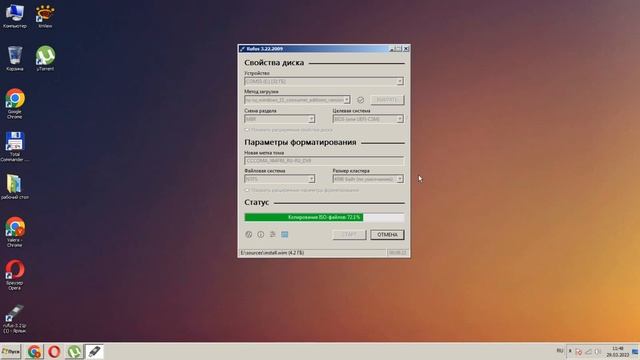Viewport: 640px width, 360px height.
Task: Open Rufus language selection globe icon
Action: 249,234
